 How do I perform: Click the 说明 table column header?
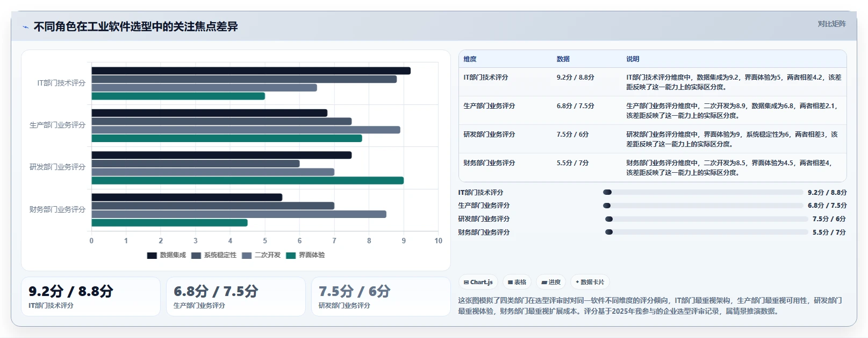633,59
